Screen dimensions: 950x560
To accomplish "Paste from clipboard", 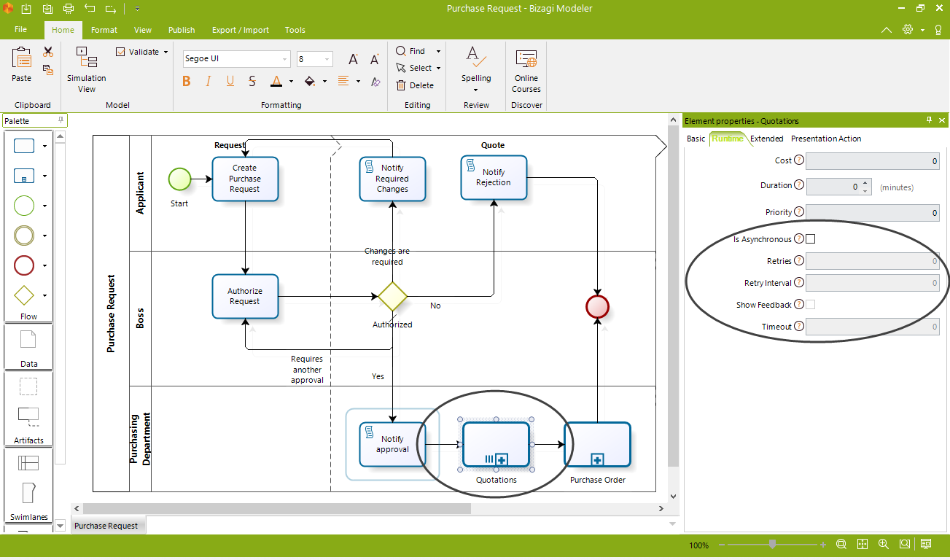I will pos(22,64).
